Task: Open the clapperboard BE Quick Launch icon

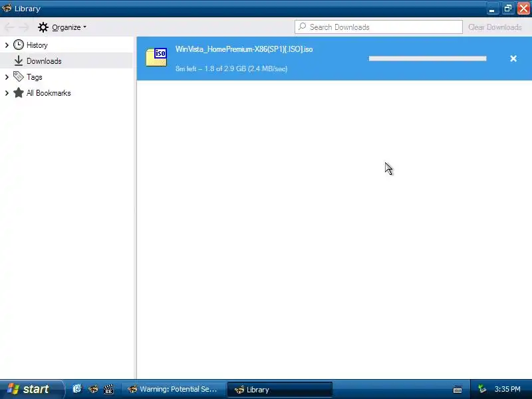Action: pos(108,389)
